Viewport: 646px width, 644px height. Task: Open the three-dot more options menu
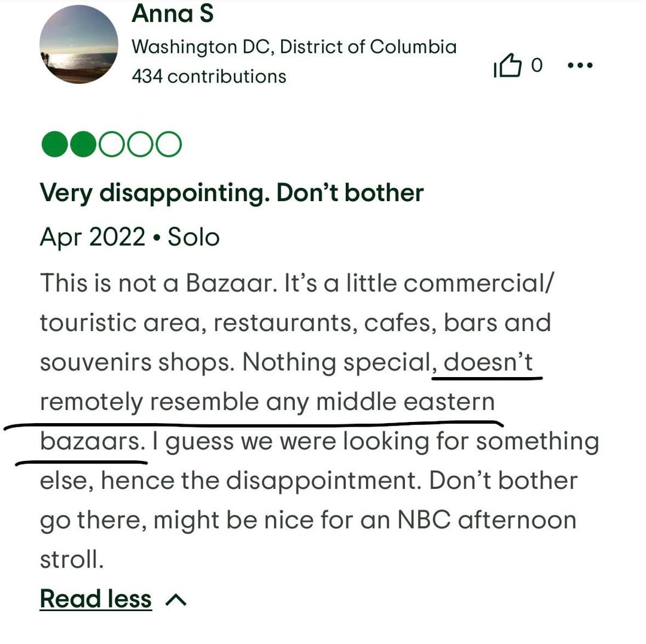[580, 66]
